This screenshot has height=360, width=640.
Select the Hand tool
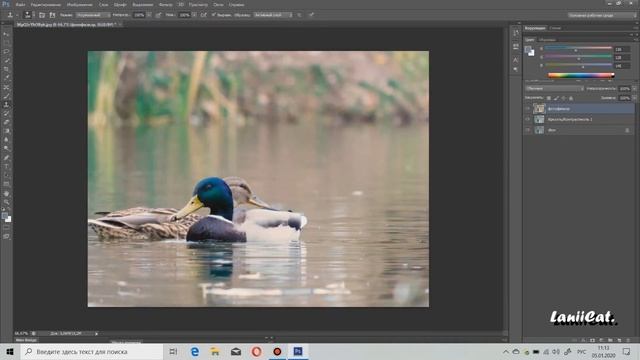click(x=6, y=193)
